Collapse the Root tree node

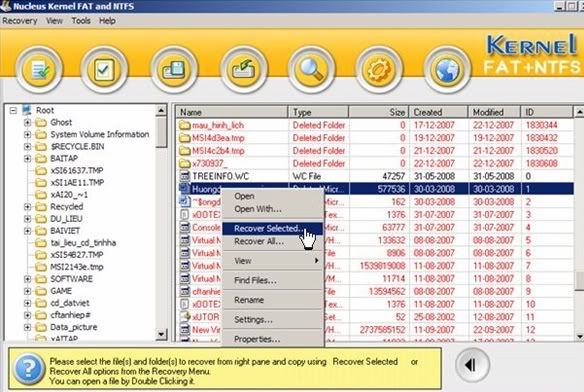point(13,110)
